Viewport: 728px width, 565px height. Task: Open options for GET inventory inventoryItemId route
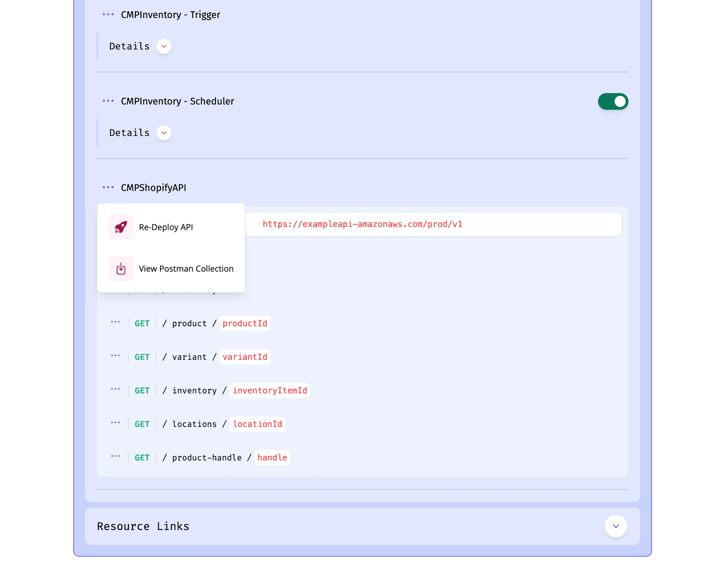[116, 389]
